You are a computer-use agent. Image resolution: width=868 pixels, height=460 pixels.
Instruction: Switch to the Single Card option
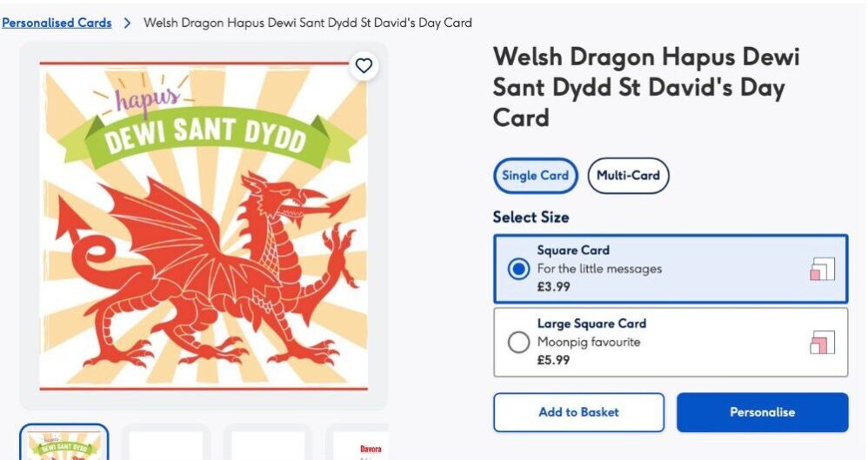535,175
